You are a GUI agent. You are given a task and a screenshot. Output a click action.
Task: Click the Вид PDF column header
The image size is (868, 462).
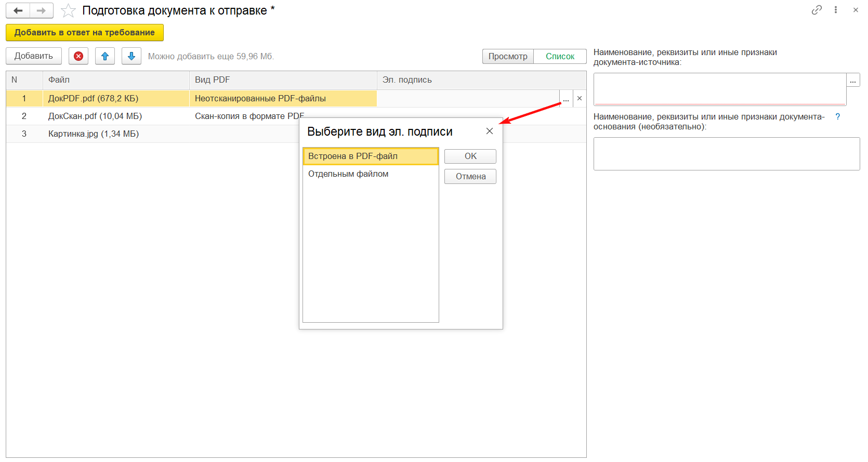[283, 80]
